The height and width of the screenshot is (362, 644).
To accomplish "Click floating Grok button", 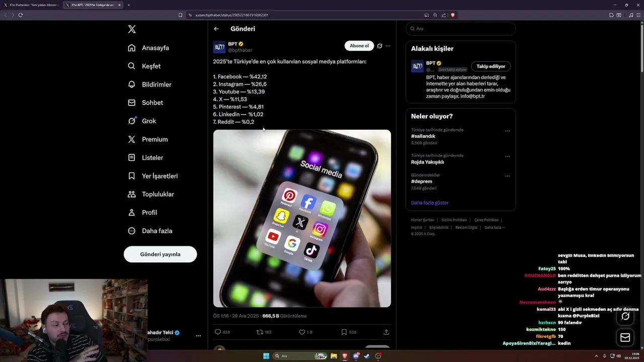I will click(x=625, y=316).
